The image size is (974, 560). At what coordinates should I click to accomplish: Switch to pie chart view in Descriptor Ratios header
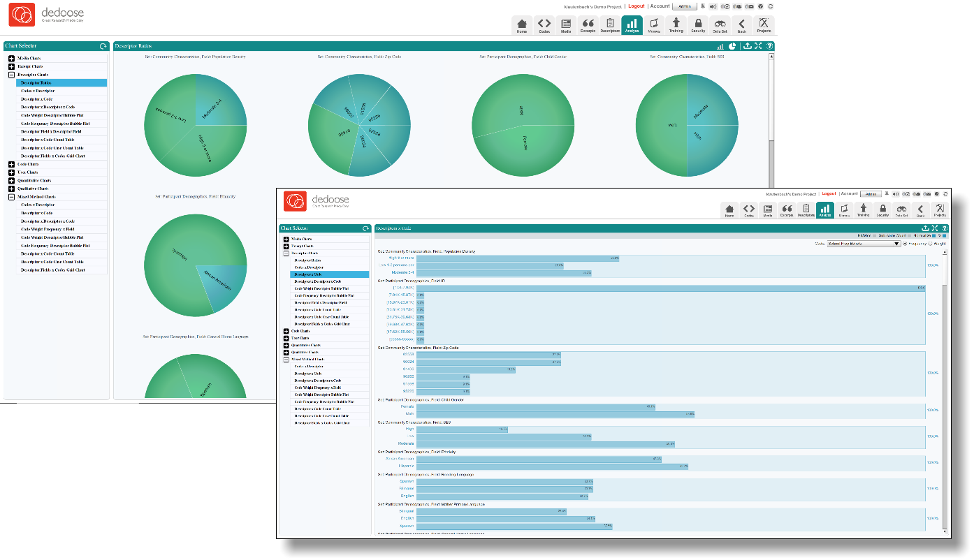[x=732, y=46]
